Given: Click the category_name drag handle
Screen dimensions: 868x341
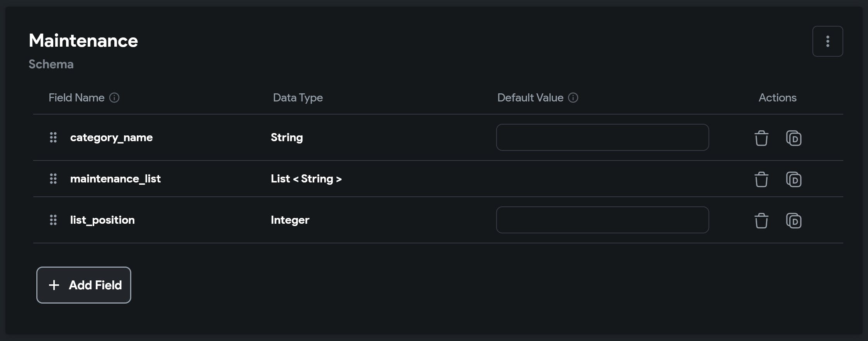Looking at the screenshot, I should (53, 137).
